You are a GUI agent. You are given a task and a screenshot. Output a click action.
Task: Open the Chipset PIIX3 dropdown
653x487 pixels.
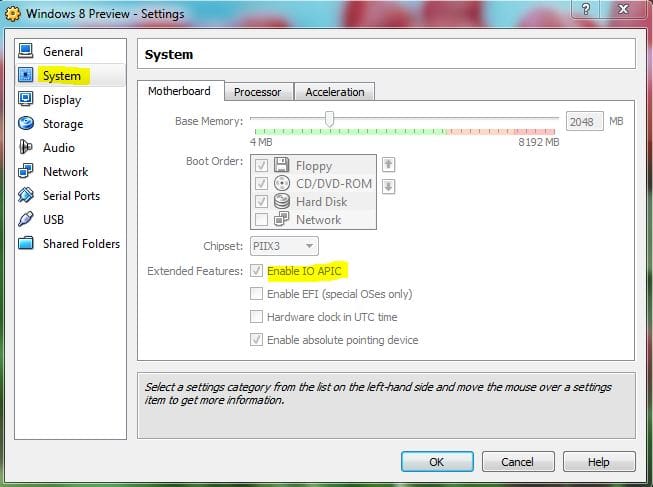coord(284,246)
